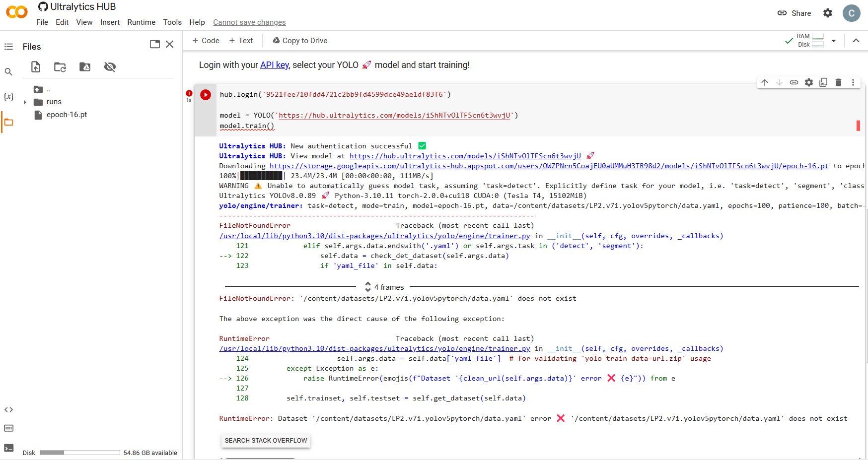Screen dimensions: 868x460
Task: Run the hub.login code cell
Action: 205,94
